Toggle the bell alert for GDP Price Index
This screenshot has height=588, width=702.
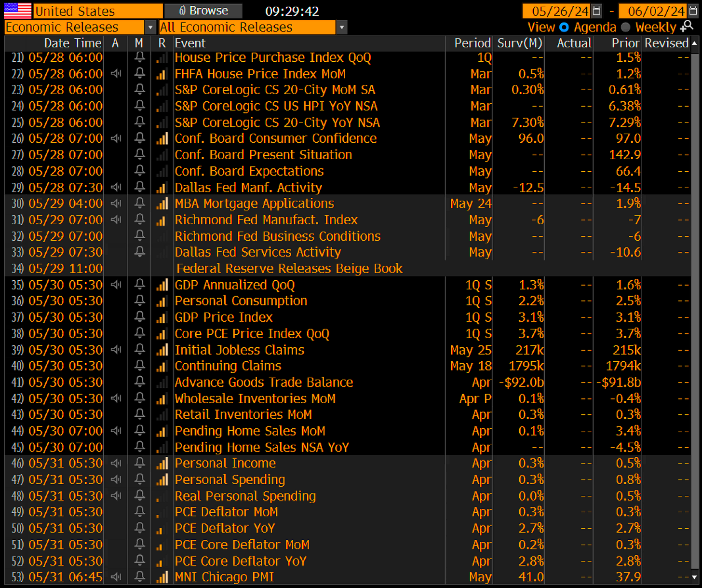[x=140, y=317]
